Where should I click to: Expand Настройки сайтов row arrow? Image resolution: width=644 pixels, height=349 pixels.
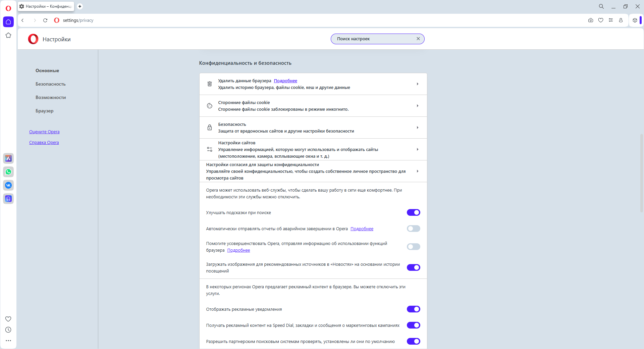point(418,149)
